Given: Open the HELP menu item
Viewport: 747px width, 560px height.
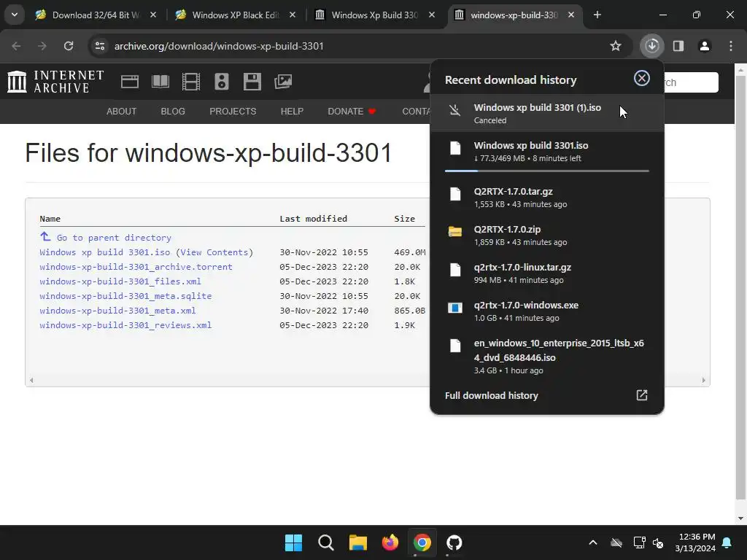Looking at the screenshot, I should pyautogui.click(x=292, y=112).
